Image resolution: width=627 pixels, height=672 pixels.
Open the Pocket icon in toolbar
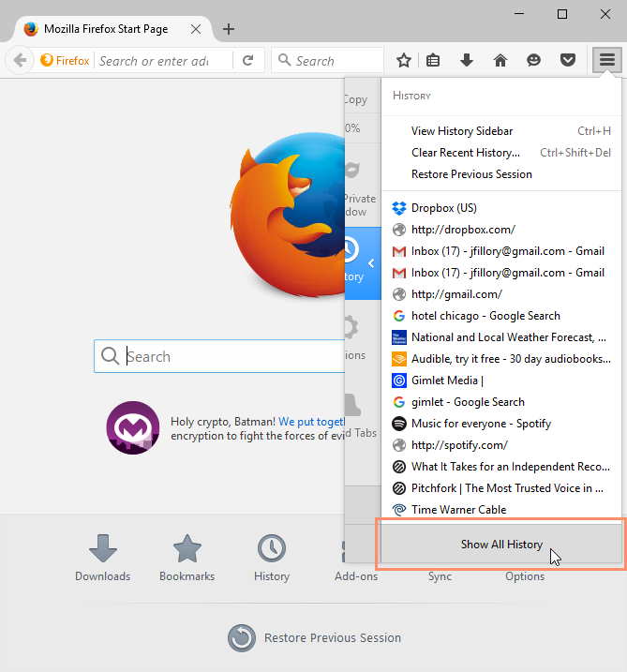[567, 60]
